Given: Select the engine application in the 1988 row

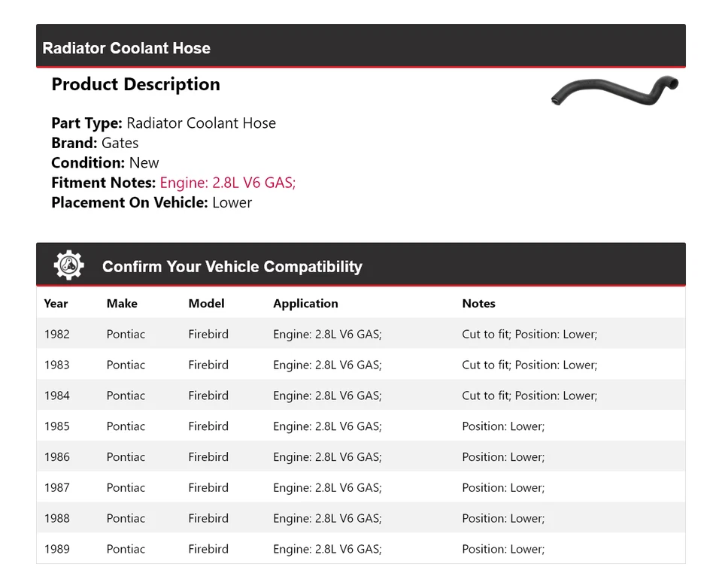Looking at the screenshot, I should (x=327, y=519).
